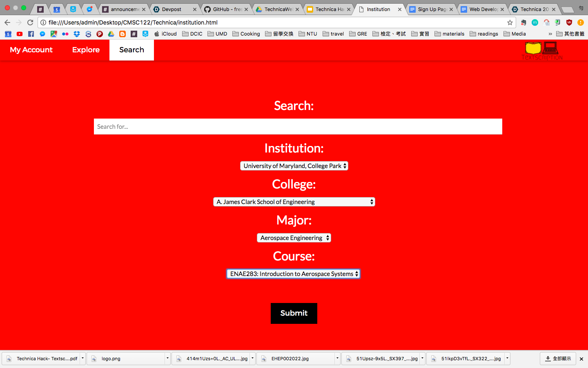Go to My Account page
The image size is (588, 368).
click(31, 50)
